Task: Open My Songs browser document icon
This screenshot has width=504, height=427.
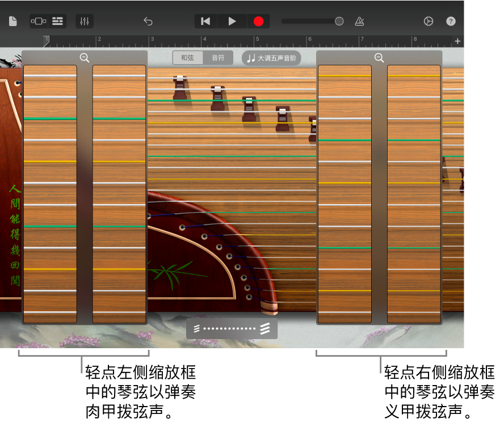Action: point(13,21)
